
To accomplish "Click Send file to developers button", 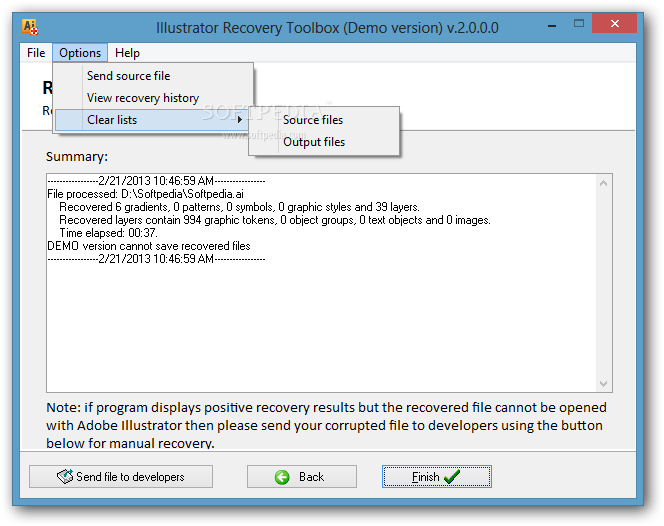I will click(121, 477).
